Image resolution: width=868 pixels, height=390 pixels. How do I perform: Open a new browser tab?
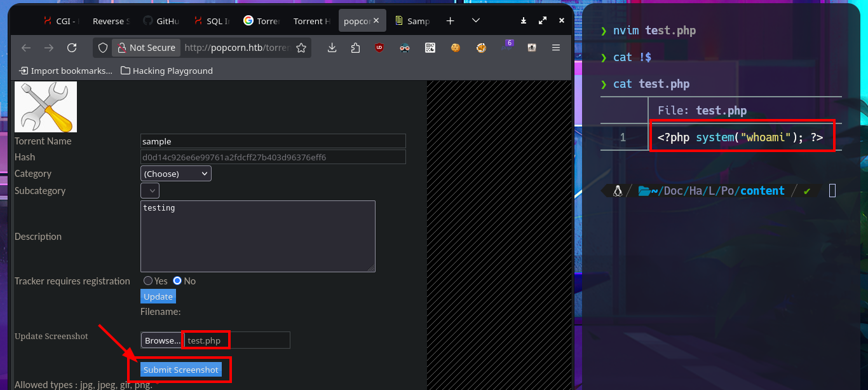point(450,21)
